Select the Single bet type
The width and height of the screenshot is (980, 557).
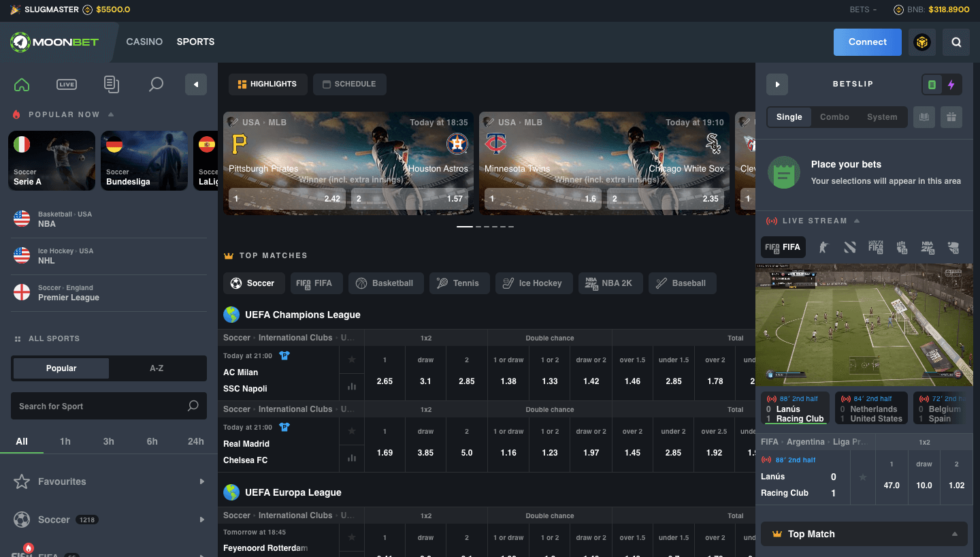point(789,117)
